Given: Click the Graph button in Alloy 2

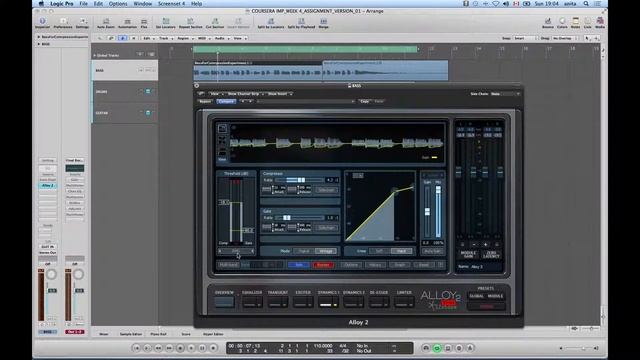Looking at the screenshot, I should click(x=400, y=265).
